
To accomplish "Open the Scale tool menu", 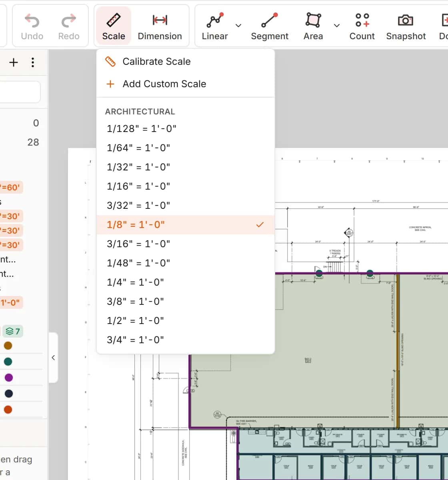I will pos(114,26).
